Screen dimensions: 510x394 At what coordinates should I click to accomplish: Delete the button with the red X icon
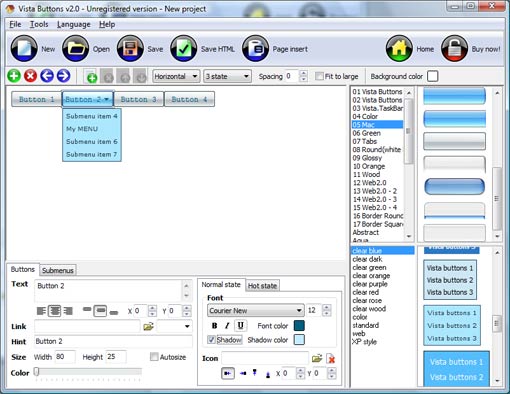pos(30,76)
